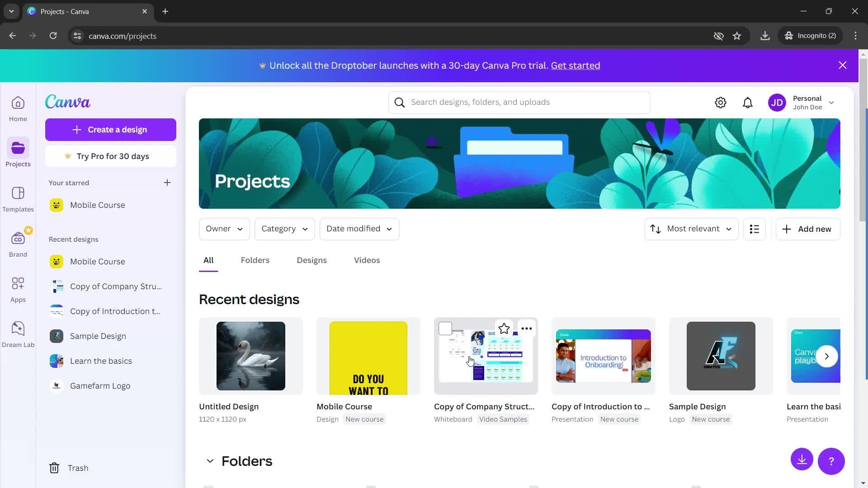This screenshot has width=868, height=488.
Task: Click Create a design button
Action: pos(110,129)
